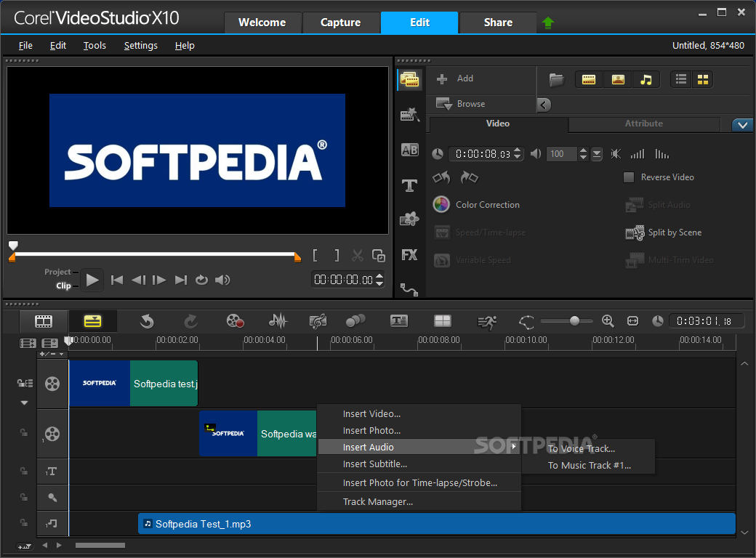Open the Record/Capture Option icon
The width and height of the screenshot is (756, 558).
tap(236, 321)
